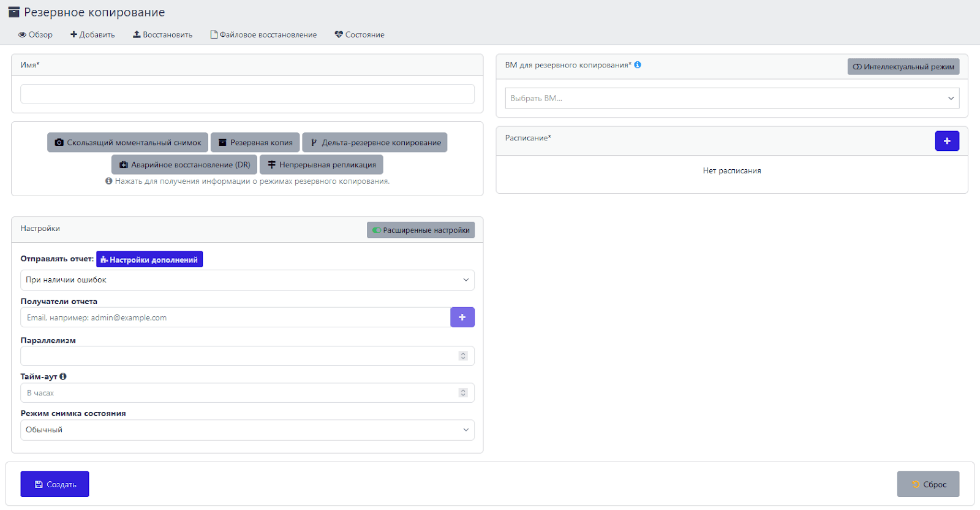Pick Дельта-резервное копирование mode
This screenshot has width=980, height=510.
click(x=374, y=143)
